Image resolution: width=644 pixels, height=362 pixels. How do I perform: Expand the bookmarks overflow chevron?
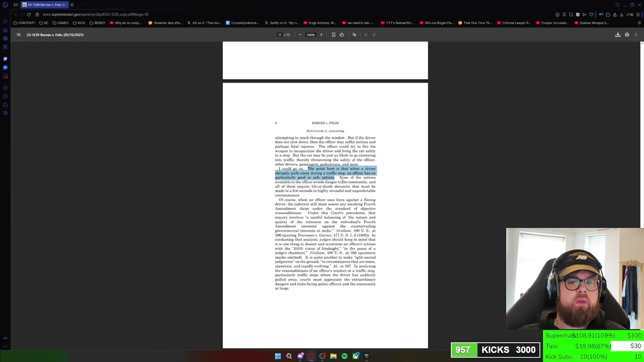639,23
